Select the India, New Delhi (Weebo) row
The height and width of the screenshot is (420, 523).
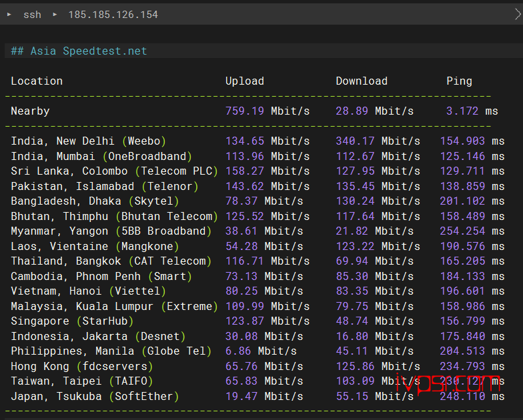[x=257, y=141]
